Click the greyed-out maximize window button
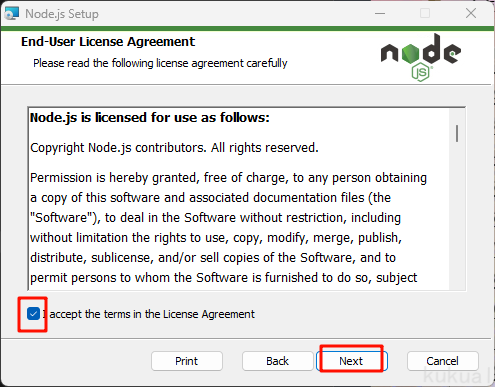Viewport: 495px width, 387px height. click(425, 14)
